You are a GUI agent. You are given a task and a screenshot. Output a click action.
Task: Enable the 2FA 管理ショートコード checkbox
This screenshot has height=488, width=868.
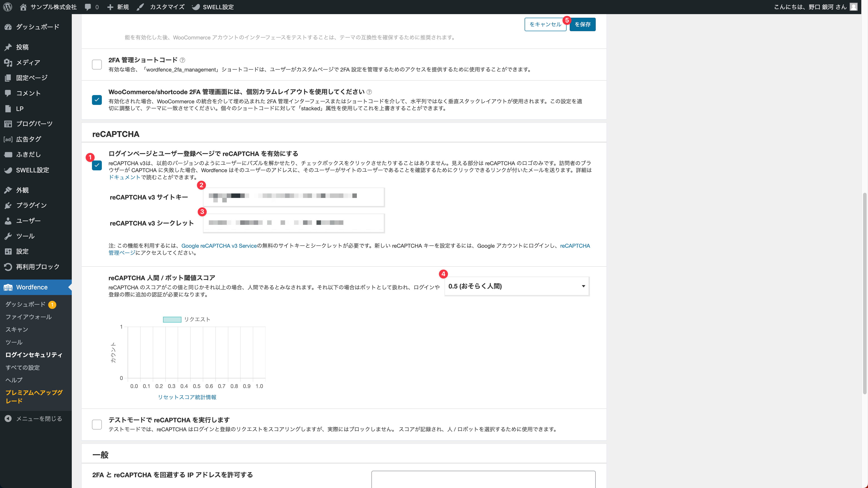(x=97, y=64)
